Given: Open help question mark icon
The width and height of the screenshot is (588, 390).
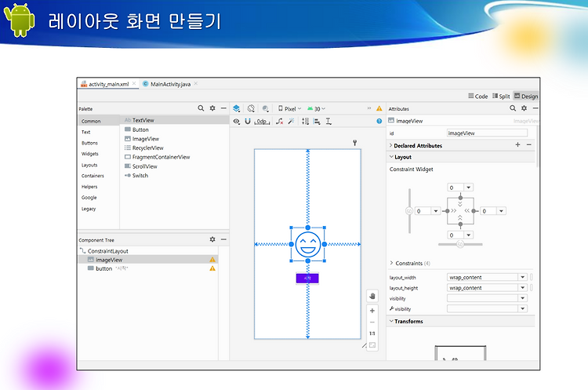Looking at the screenshot, I should tap(379, 121).
